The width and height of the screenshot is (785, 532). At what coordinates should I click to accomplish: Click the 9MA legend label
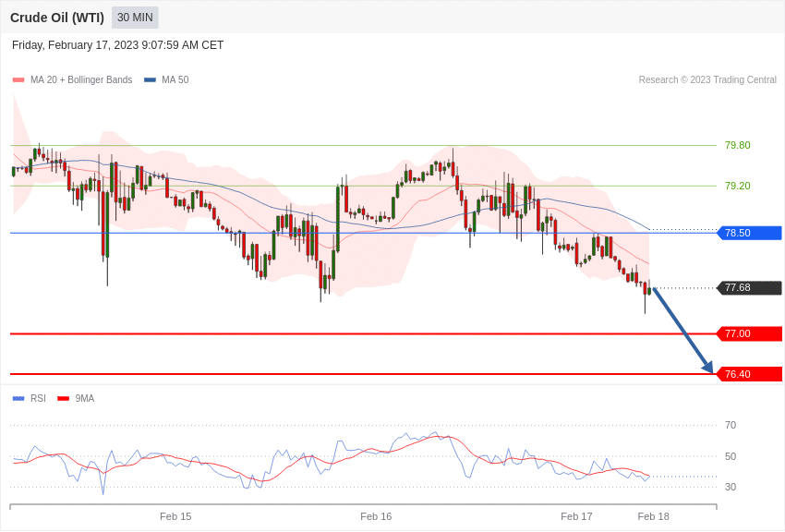click(x=85, y=398)
